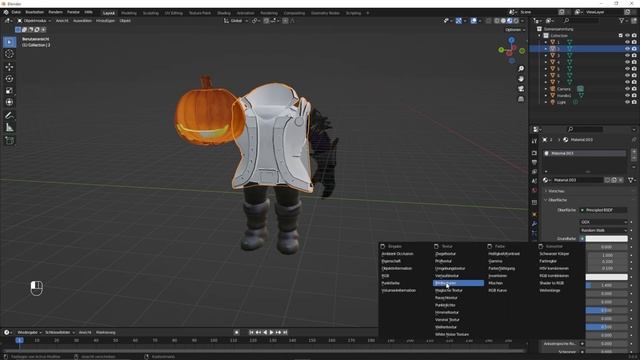
Task: Click the outliner search field
Action: click(581, 20)
